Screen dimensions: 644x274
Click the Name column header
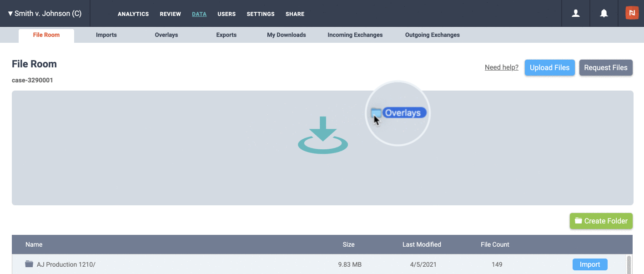click(x=34, y=244)
